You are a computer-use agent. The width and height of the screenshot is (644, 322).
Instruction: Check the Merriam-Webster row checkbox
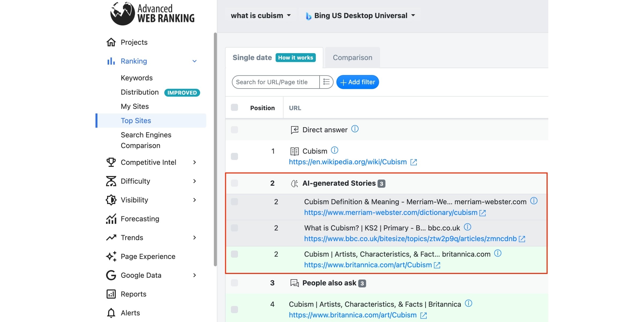coord(235,202)
